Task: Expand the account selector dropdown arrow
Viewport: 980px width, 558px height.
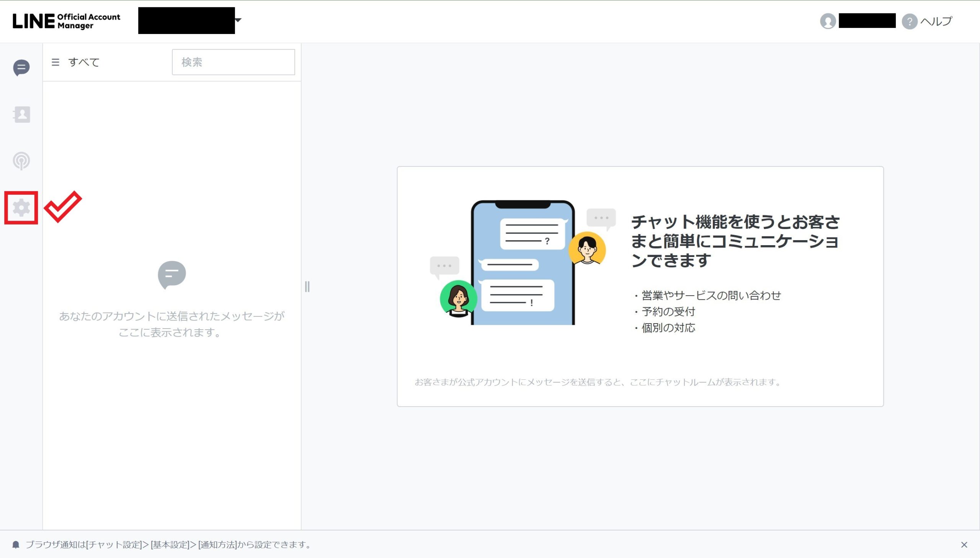Action: 238,20
